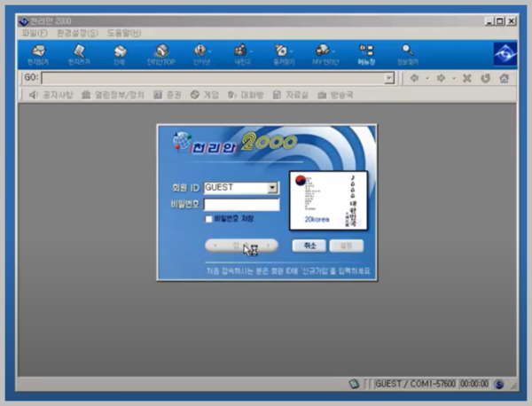Open the 파일(F) menu
Screen dimensions: 532x406
(35, 33)
